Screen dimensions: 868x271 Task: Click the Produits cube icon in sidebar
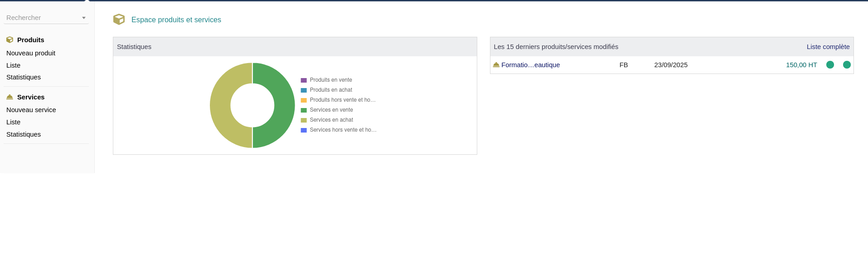click(x=10, y=40)
